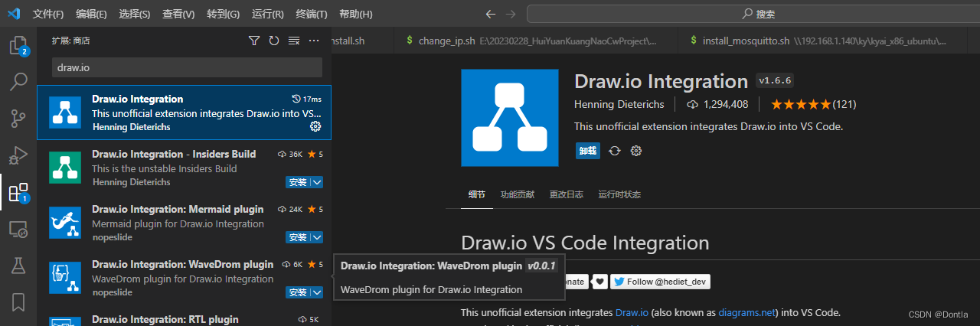Install the Mermaid plugin extension

tap(298, 237)
